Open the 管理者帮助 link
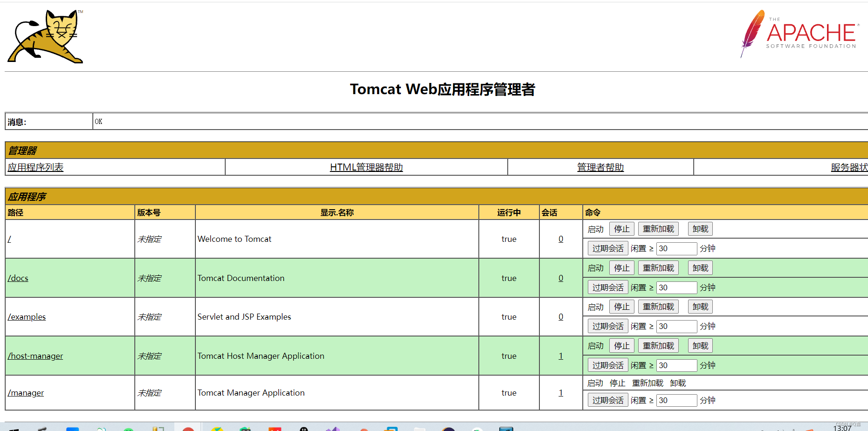Viewport: 868px width, 431px height. pyautogui.click(x=600, y=167)
